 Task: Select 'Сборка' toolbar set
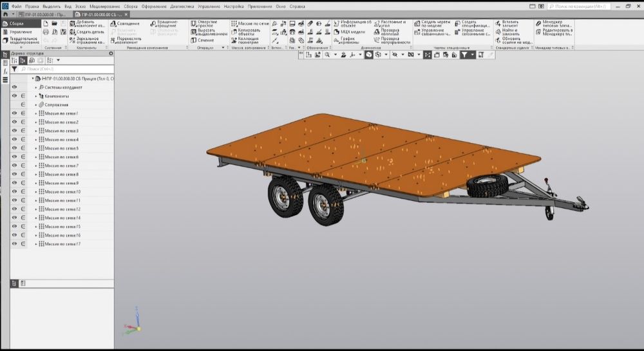[21, 24]
